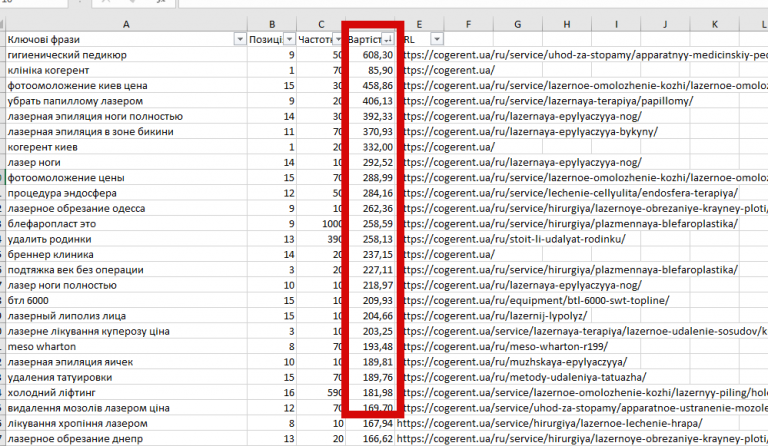Select cell 'фотоомоложение цены'
The height and width of the screenshot is (446, 768).
pos(126,178)
